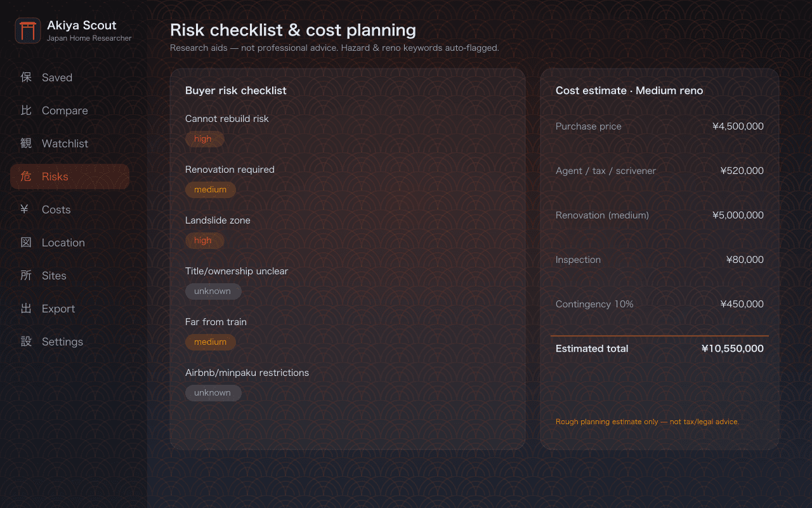Select the Estimated total amount ¥10,550,000
The image size is (812, 508).
[733, 349]
